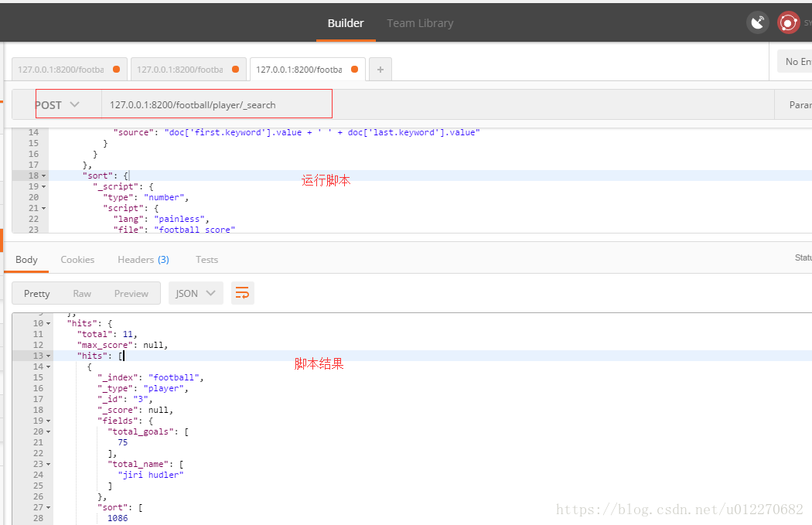Collapse response line 13 hits array
Screen dimensions: 812x525
[48, 356]
